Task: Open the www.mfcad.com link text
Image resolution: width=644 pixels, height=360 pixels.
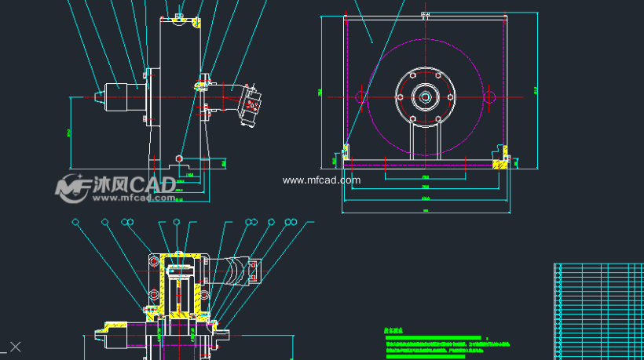Action: coord(321,180)
